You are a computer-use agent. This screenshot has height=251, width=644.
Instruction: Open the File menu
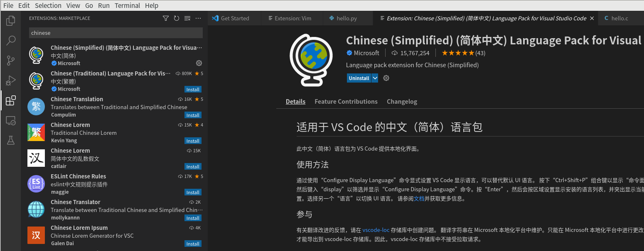point(8,5)
